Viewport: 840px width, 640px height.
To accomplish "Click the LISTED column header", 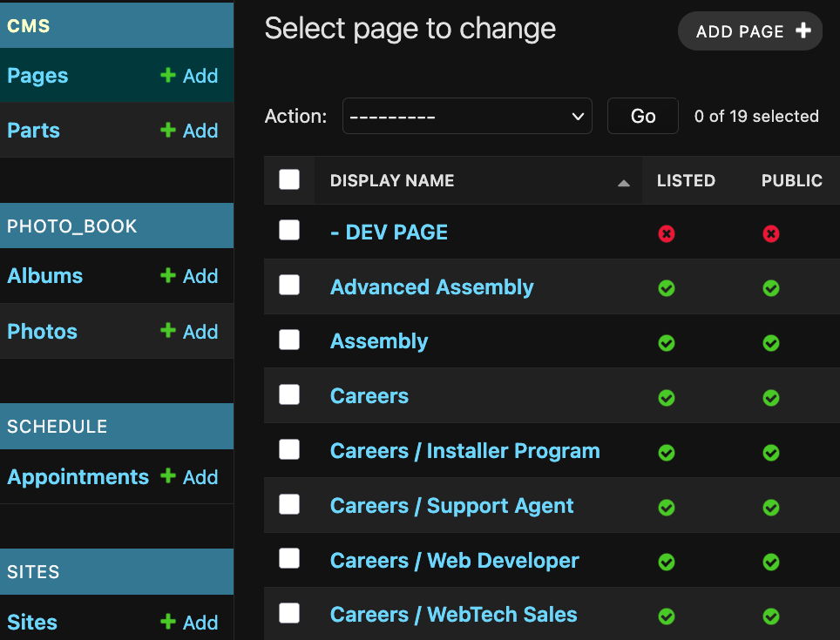I will tap(686, 180).
